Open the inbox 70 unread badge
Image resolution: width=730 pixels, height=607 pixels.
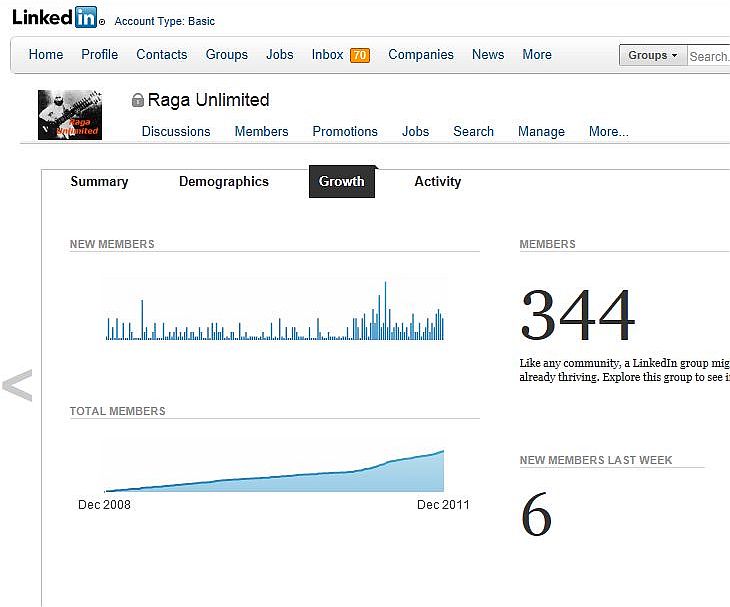pos(359,55)
